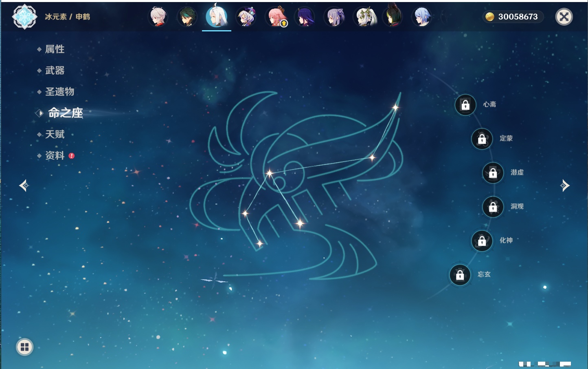Switch to Tighnari's dark-eared portrait

point(393,15)
